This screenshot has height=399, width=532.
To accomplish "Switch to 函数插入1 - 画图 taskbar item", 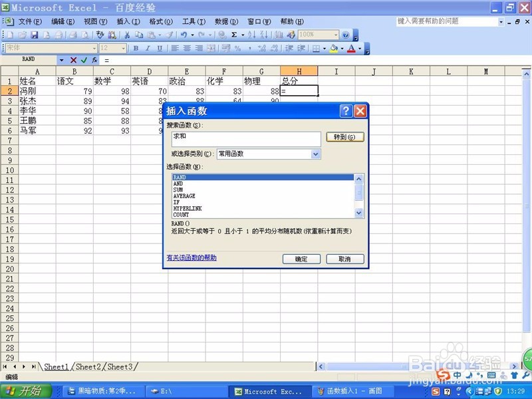I will [354, 391].
